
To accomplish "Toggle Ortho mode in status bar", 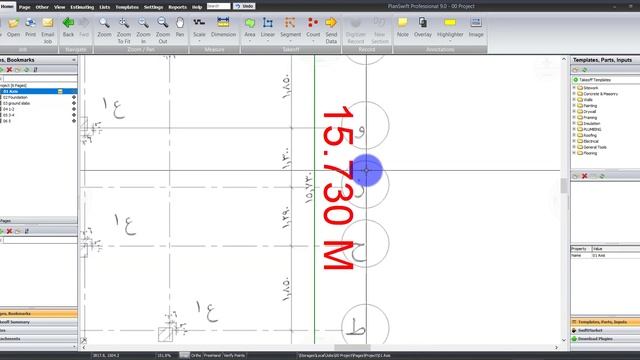I will [x=196, y=356].
